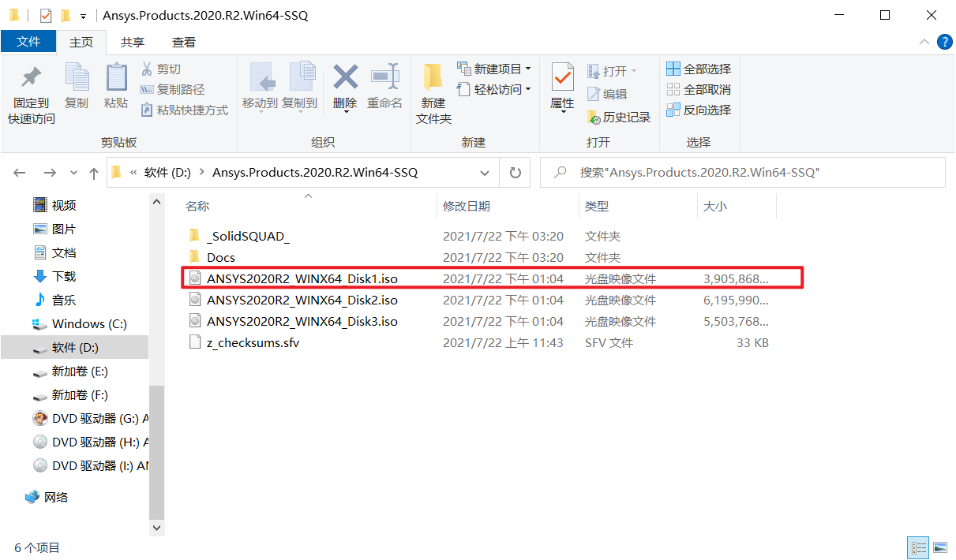Open the quick access toolbar customize arrow
The image size is (956, 560).
click(x=83, y=16)
